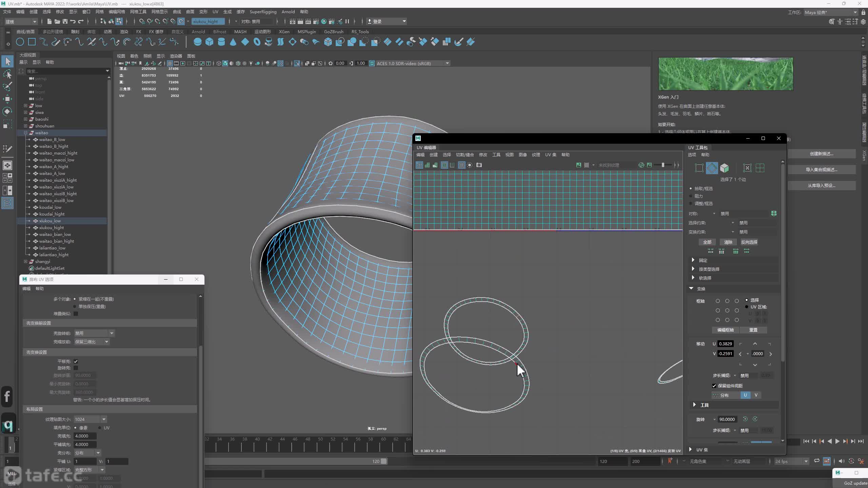Screen dimensions: 868x488
Task: Open the 切割/缝合 menu in UV Editor
Action: 465,155
